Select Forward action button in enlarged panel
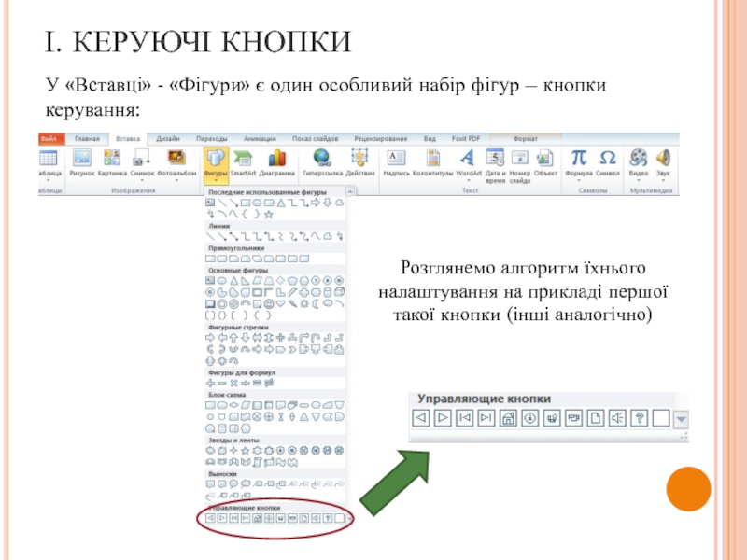Screen dimensions: 747x560 (443, 418)
